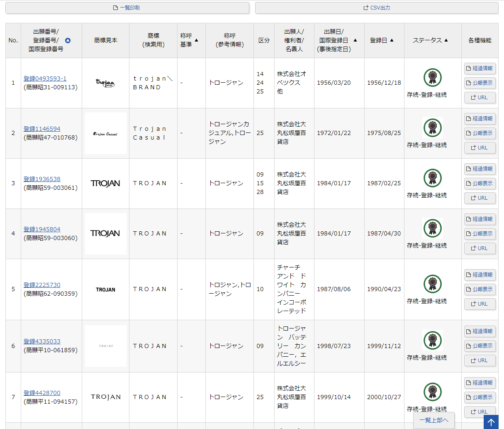View TROJAN logo for 登録1945804
504x429 pixels.
[x=106, y=234]
